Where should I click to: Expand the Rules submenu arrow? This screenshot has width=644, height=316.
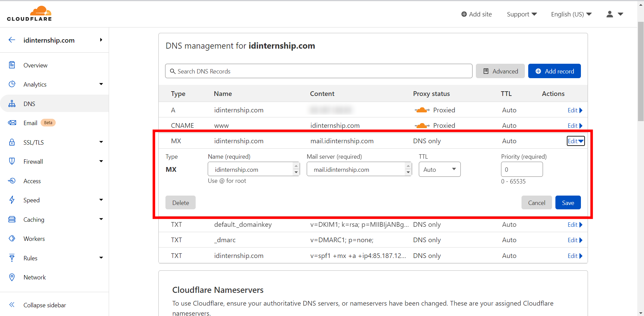coord(101,258)
